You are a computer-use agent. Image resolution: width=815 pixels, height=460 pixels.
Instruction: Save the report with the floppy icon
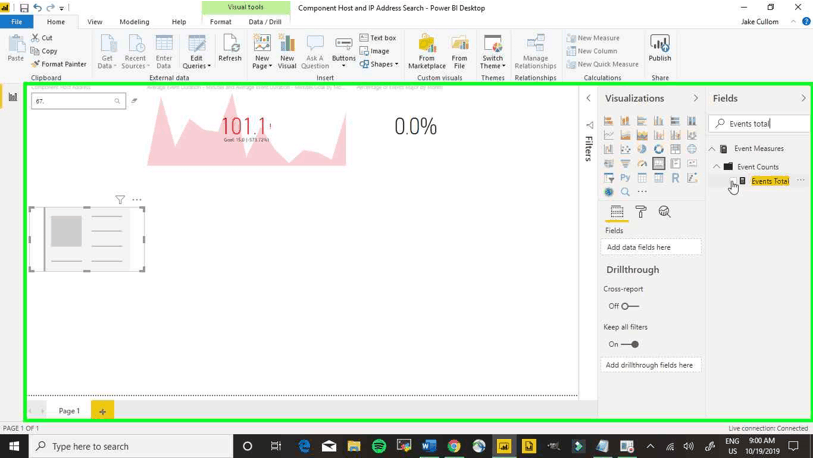click(x=24, y=8)
